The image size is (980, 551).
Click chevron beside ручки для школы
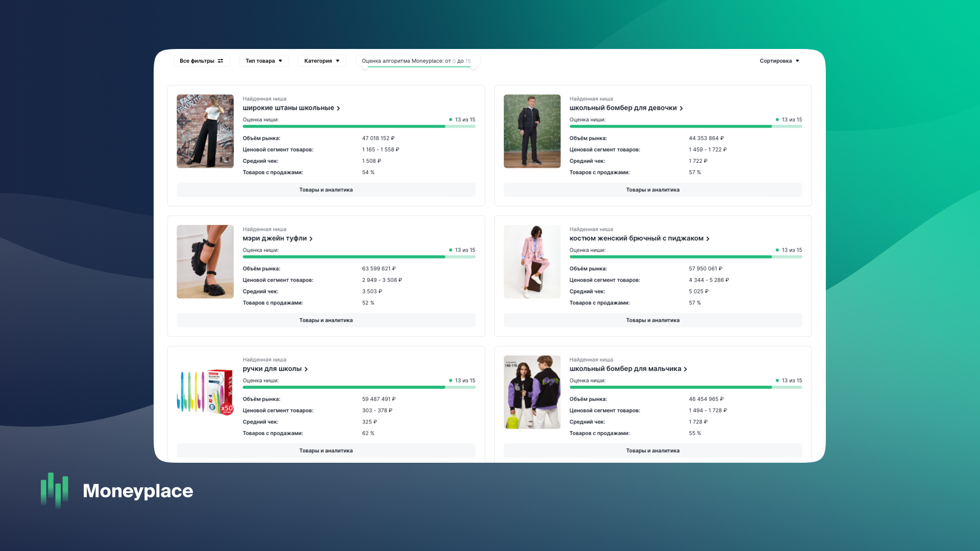306,369
